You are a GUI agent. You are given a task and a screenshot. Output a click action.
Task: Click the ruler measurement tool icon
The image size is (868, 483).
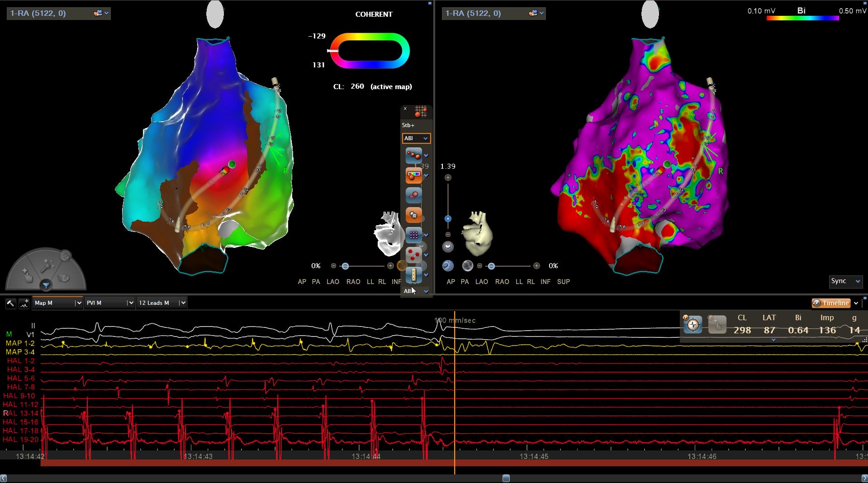(413, 275)
